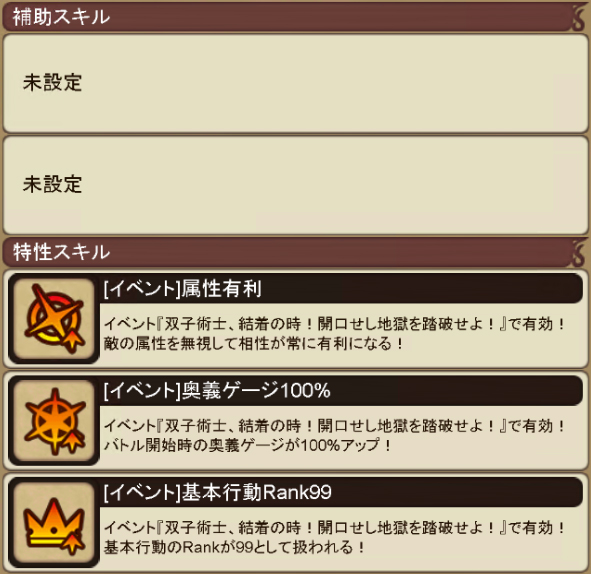
Task: Click the attribute advantage crossed-swords icon
Action: pyautogui.click(x=54, y=319)
